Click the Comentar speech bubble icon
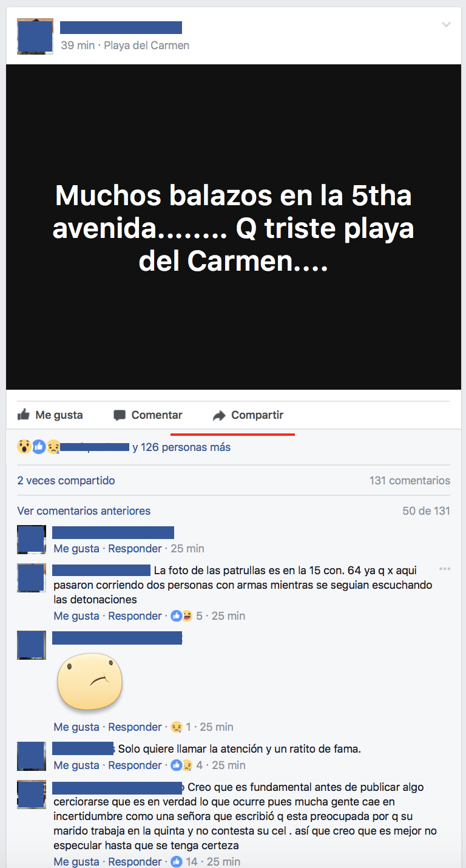 (120, 415)
